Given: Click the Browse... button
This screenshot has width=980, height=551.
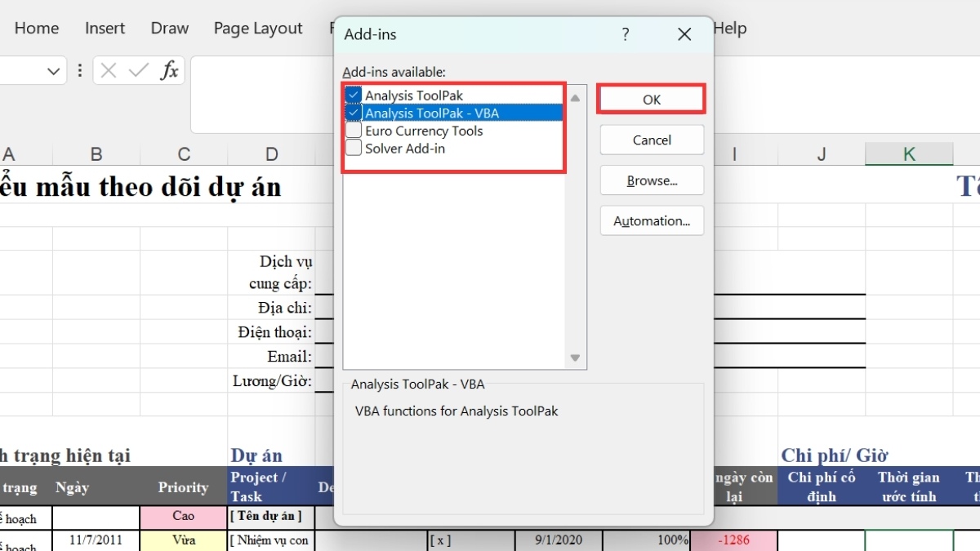Looking at the screenshot, I should click(x=652, y=180).
